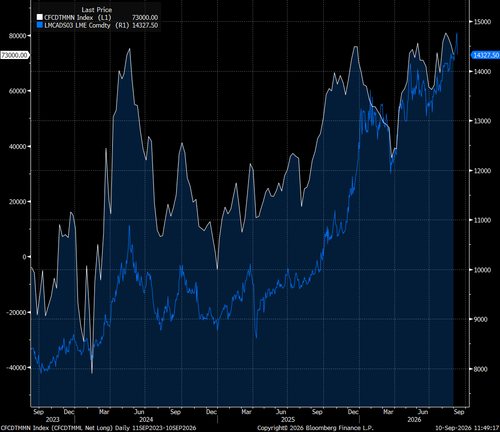500x432 pixels.
Task: Click the Last Price legend header
Action: point(97,10)
